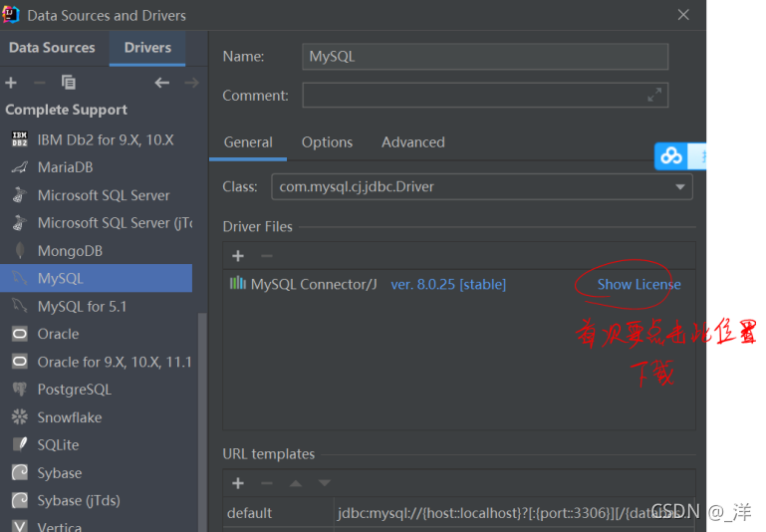Click the MongoDB leaf icon
Image resolution: width=766 pixels, height=532 pixels.
[x=20, y=250]
